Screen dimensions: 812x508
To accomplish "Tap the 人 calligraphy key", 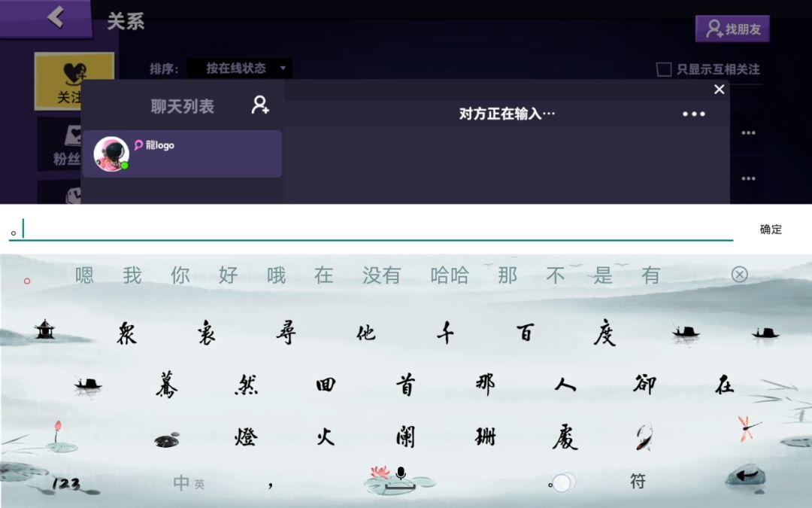I will pos(565,385).
